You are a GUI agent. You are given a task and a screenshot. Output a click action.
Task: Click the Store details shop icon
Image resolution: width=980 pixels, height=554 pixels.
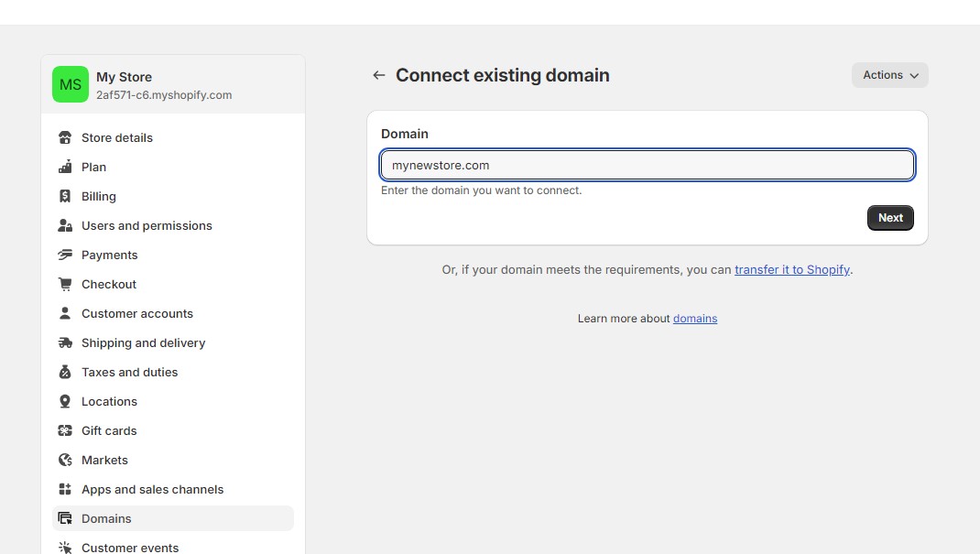pyautogui.click(x=65, y=137)
